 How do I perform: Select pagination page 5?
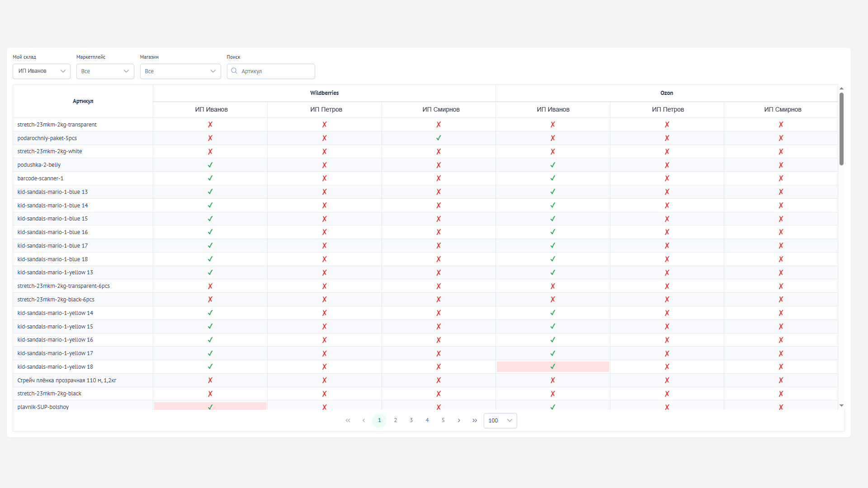pos(443,421)
